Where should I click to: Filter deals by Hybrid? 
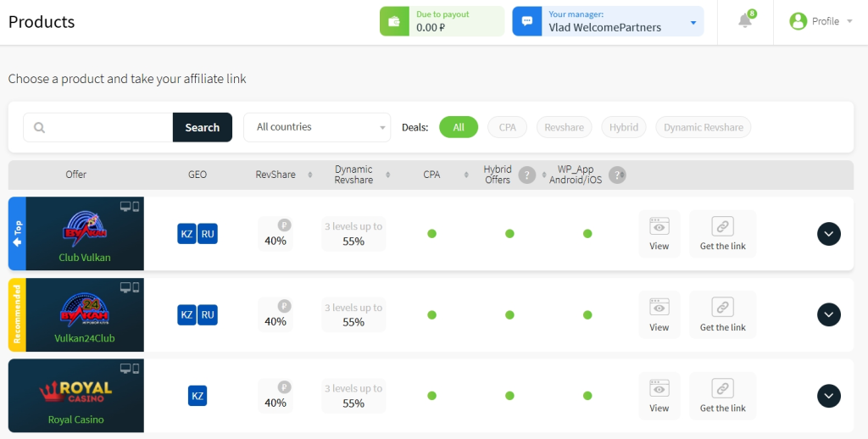tap(624, 127)
